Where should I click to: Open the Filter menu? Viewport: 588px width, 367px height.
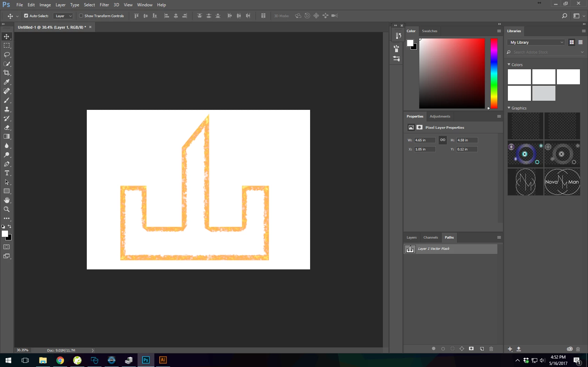104,5
